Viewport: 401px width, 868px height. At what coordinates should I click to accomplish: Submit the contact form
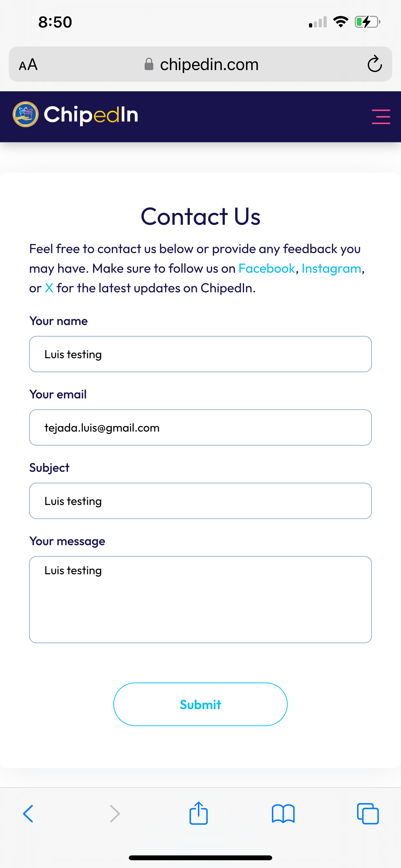(x=200, y=704)
